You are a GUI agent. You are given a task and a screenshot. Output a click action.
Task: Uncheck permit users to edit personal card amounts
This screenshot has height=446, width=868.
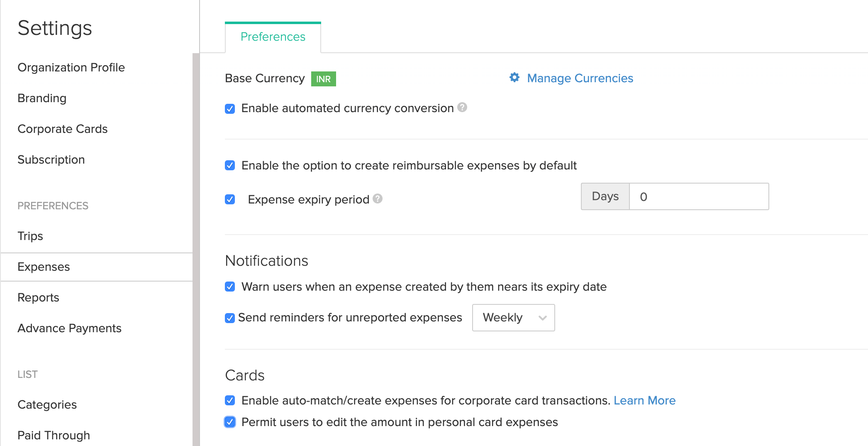point(230,422)
